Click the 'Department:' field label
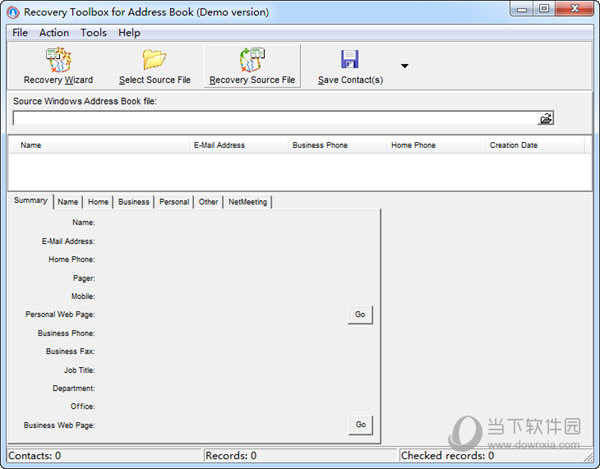 74,388
